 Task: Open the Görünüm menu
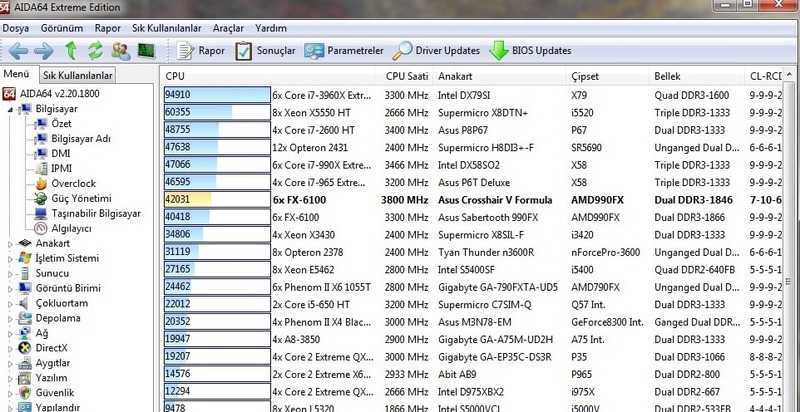62,28
